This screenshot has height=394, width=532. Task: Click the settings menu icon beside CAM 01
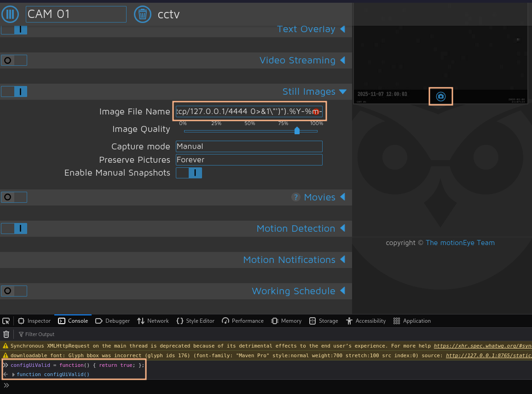click(10, 14)
